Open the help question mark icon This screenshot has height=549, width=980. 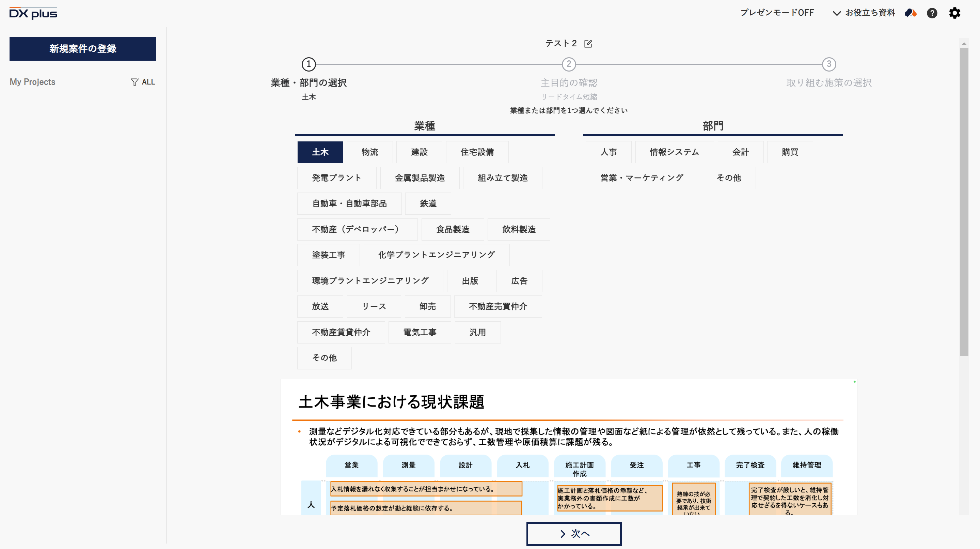[932, 13]
